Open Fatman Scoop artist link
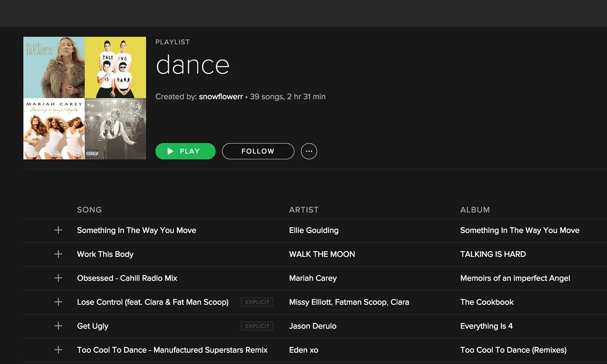This screenshot has height=364, width=607. (x=361, y=302)
